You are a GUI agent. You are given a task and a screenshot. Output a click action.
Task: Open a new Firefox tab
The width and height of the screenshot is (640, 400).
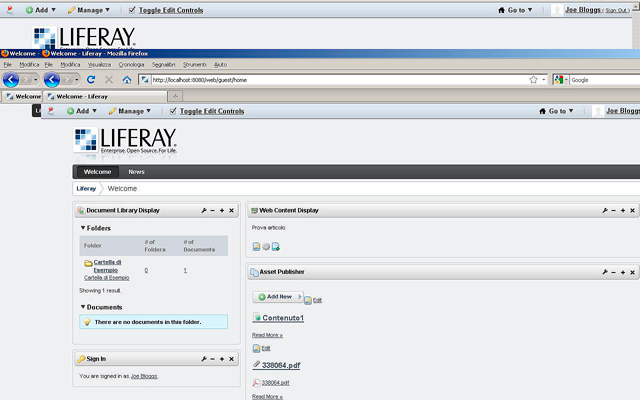(175, 96)
